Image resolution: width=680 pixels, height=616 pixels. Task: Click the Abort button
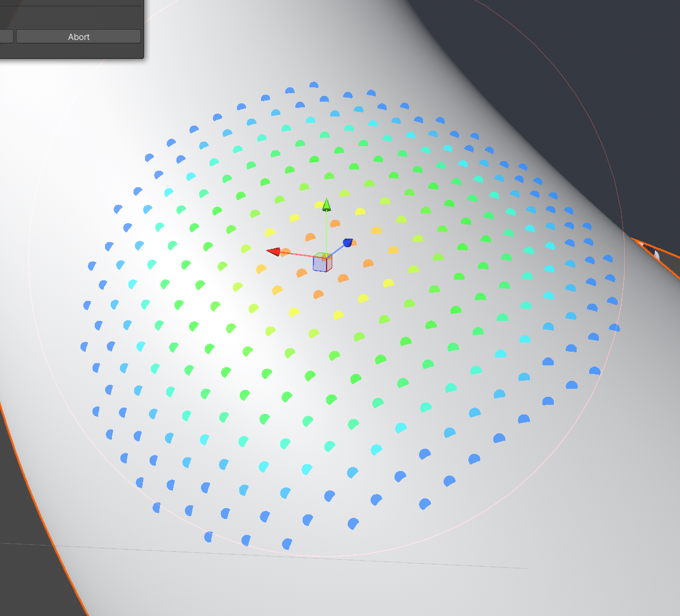point(78,37)
